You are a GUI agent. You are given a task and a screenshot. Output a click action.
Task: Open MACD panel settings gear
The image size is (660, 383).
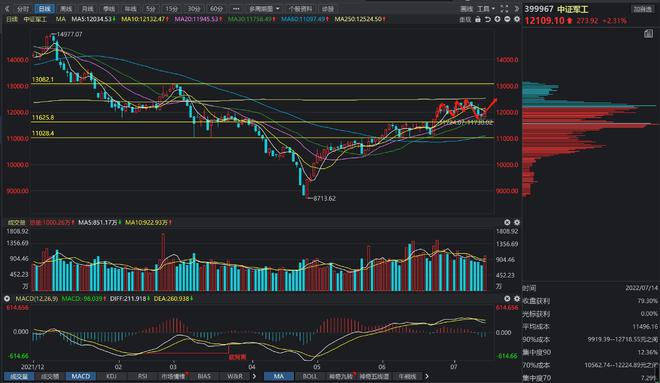point(517,298)
